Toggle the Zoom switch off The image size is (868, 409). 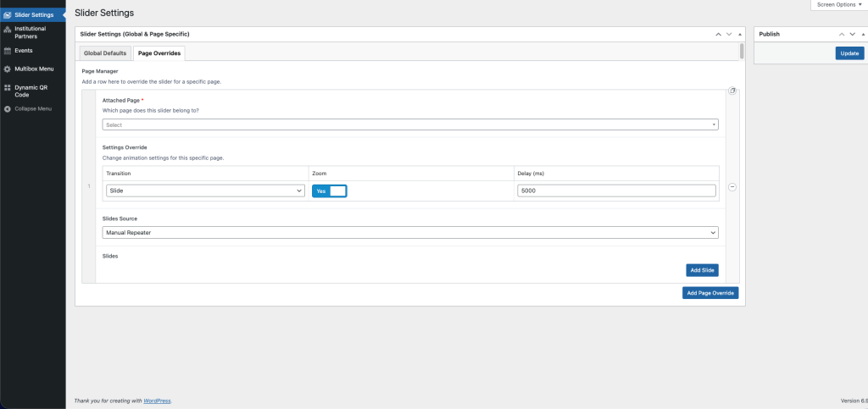coord(329,191)
